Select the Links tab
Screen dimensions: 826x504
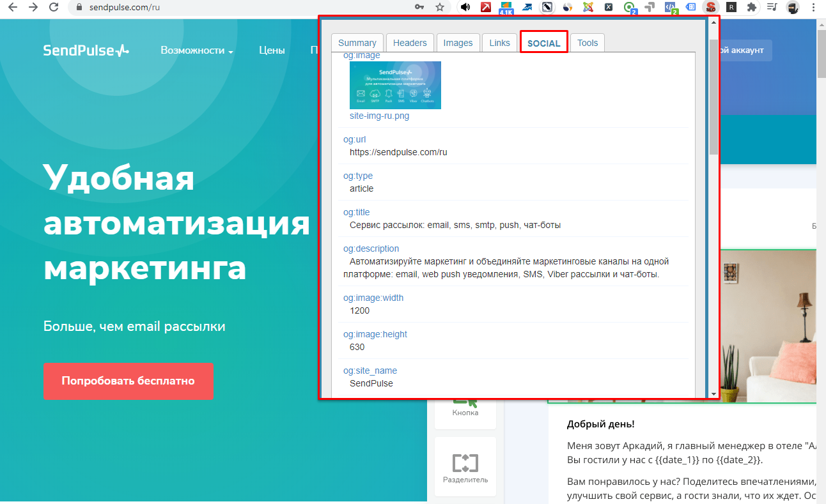click(x=499, y=43)
